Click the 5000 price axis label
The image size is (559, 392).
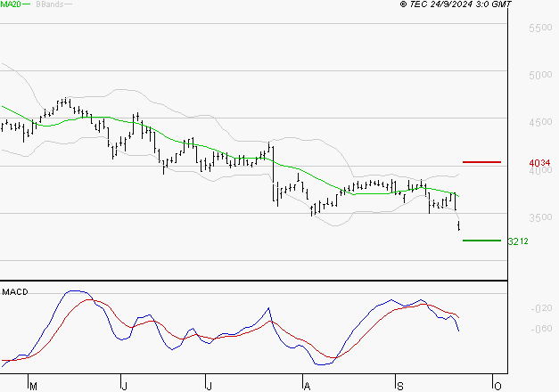point(540,75)
